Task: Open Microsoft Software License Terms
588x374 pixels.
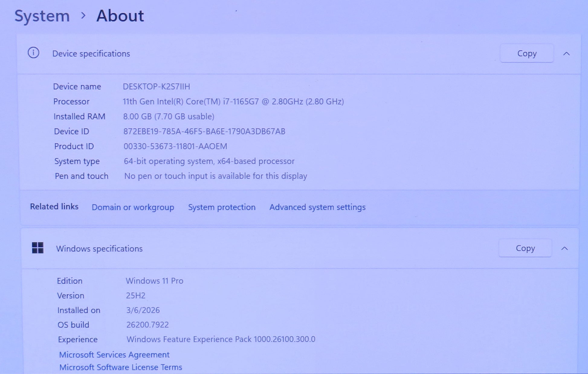Action: click(x=121, y=367)
